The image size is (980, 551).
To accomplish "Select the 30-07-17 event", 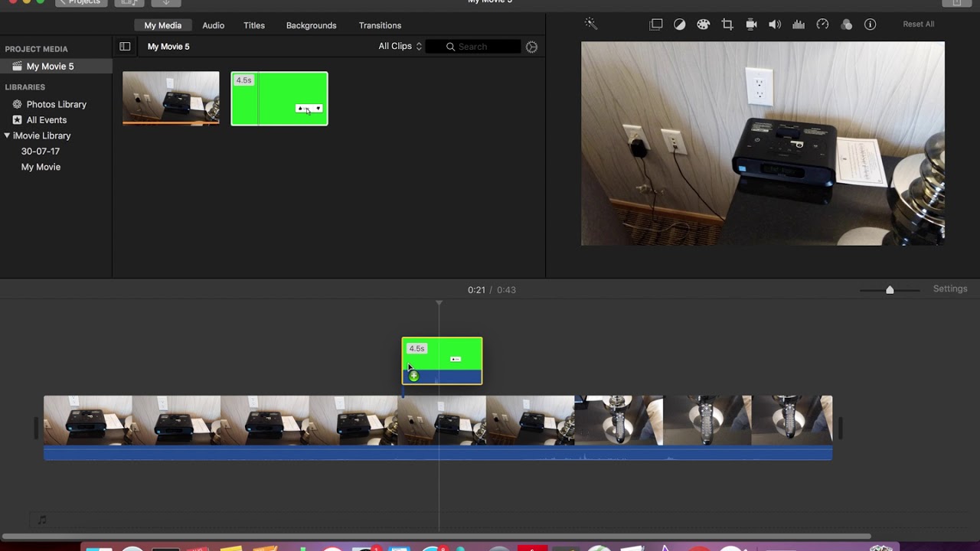I will tap(41, 152).
